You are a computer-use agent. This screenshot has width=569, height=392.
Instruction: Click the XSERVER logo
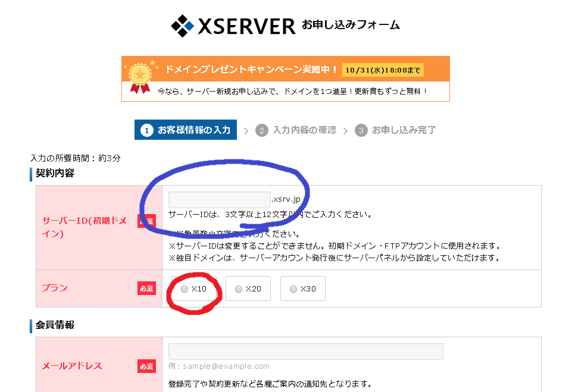(x=233, y=26)
